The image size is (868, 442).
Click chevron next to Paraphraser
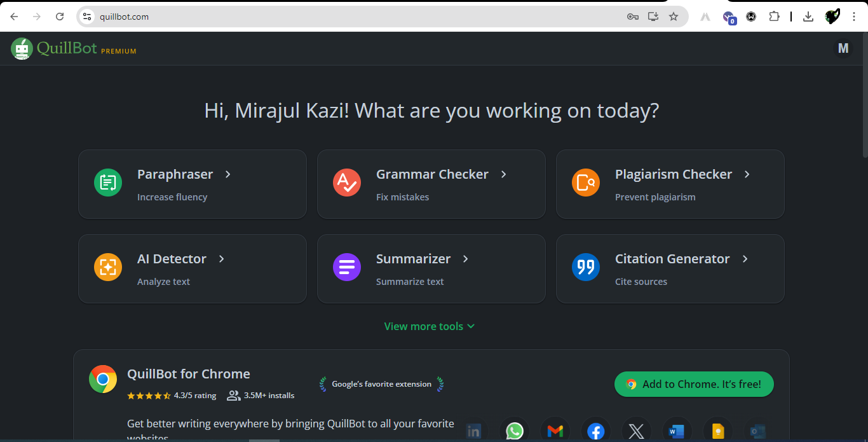tap(228, 174)
